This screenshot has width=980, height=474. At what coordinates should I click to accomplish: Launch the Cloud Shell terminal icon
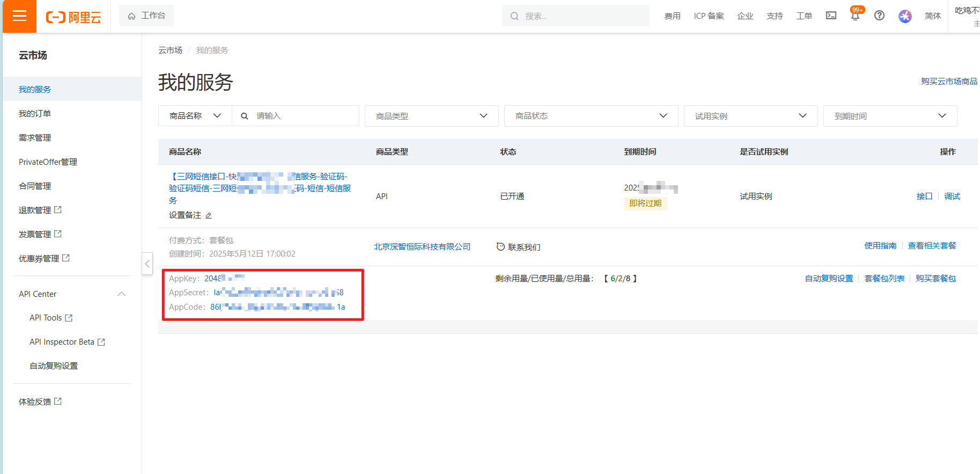pos(831,16)
